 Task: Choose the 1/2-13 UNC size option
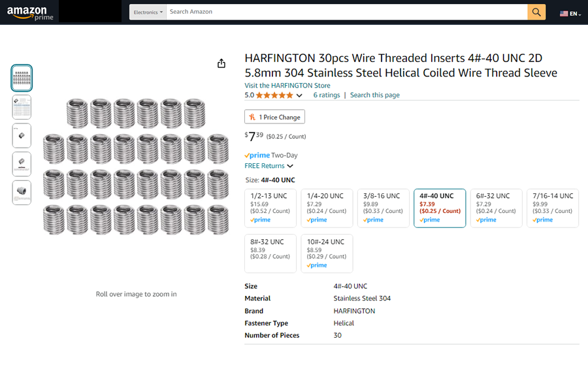(x=270, y=208)
